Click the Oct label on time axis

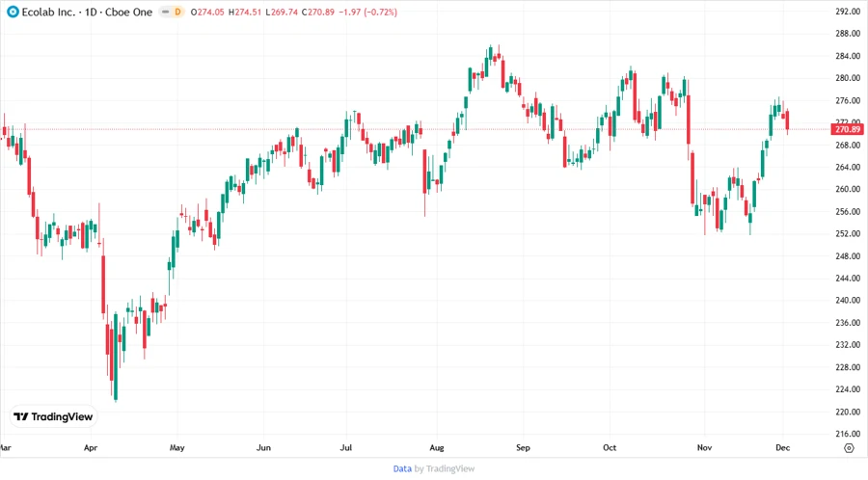610,447
